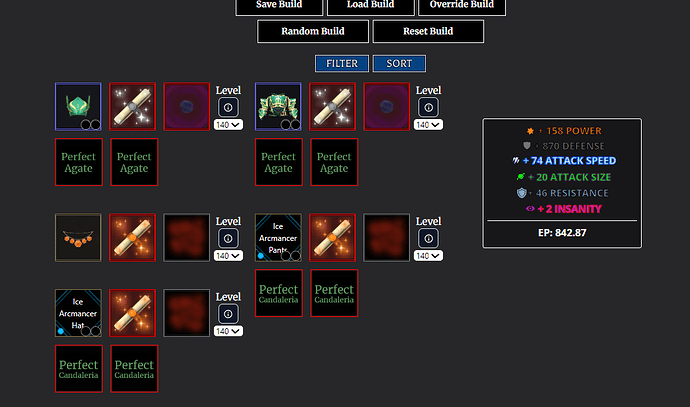Click purple modifier slot beside chestplate
The width and height of the screenshot is (690, 407).
tap(386, 106)
